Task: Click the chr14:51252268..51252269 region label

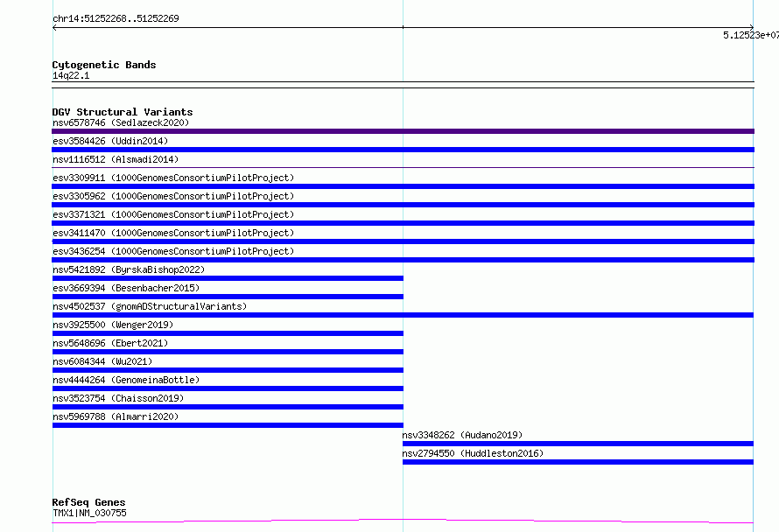Action: coord(116,18)
